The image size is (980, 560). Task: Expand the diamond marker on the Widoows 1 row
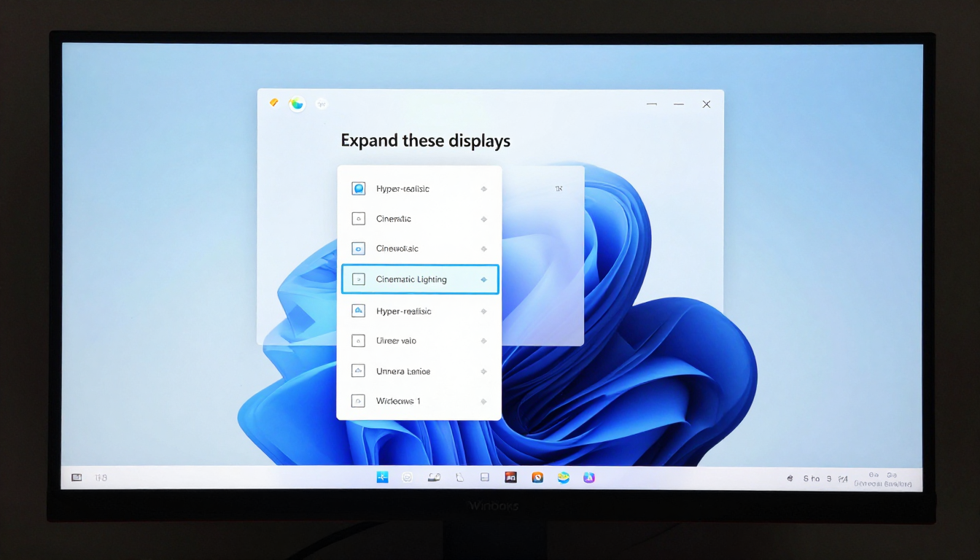tap(483, 401)
